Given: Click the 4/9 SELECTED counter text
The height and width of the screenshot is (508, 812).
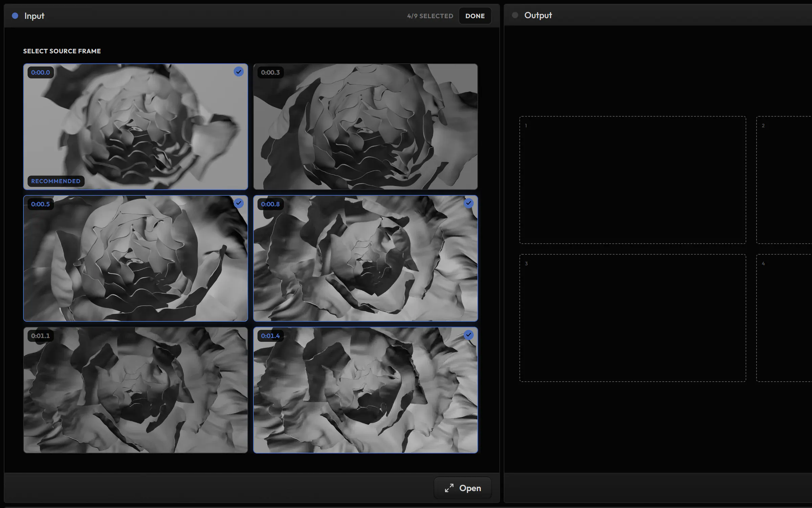Looking at the screenshot, I should [430, 16].
